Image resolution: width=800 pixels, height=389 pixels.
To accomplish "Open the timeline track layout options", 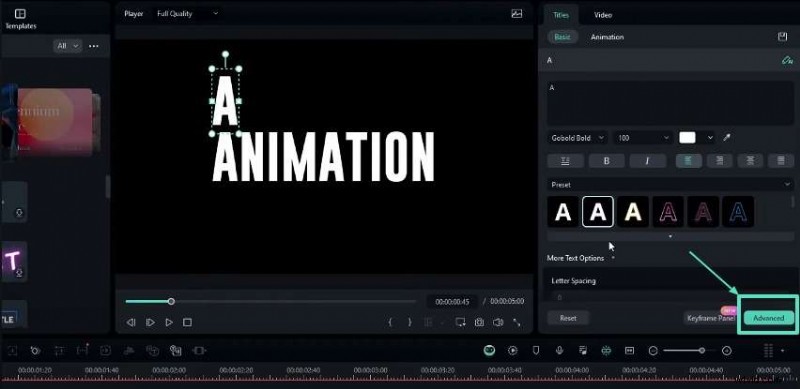I will (768, 350).
